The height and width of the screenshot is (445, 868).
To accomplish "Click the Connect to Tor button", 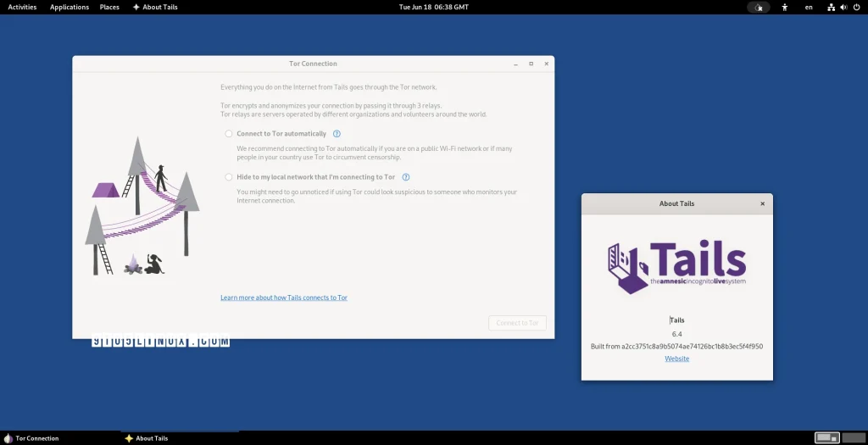I will tap(517, 323).
